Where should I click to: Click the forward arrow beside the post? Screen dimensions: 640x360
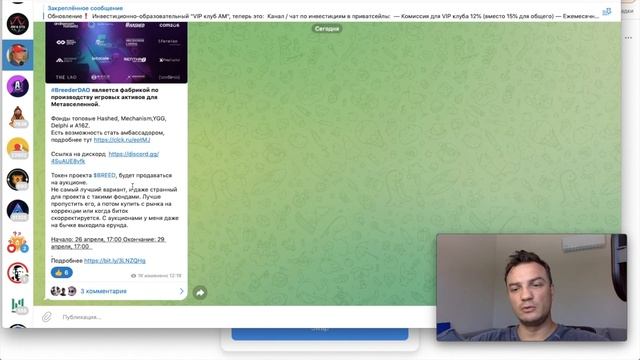pos(200,293)
